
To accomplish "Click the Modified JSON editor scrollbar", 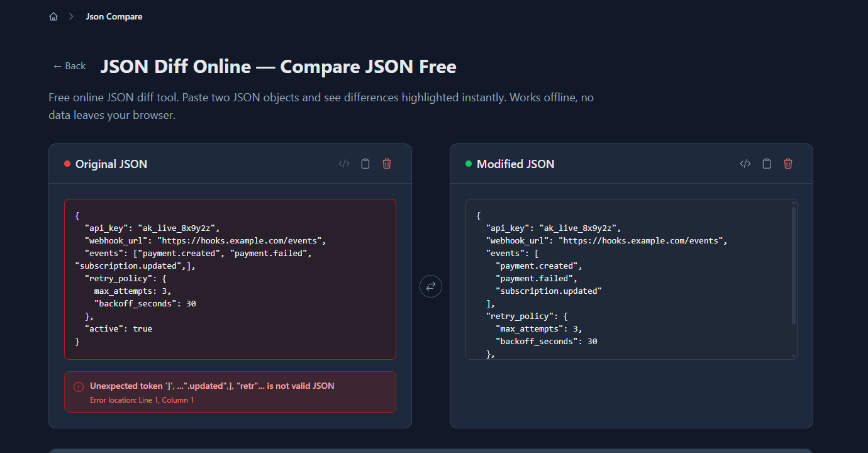I will click(794, 267).
